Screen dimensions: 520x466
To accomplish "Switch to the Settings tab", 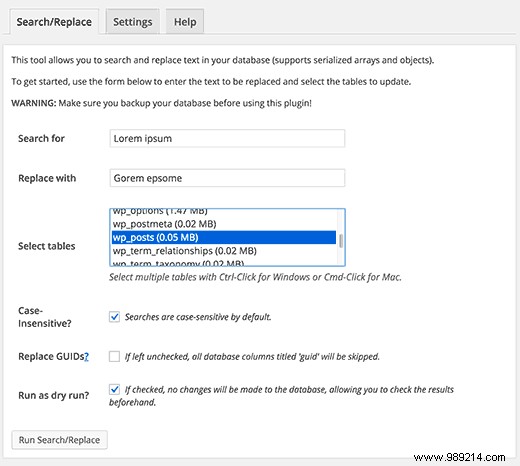I will pyautogui.click(x=133, y=22).
